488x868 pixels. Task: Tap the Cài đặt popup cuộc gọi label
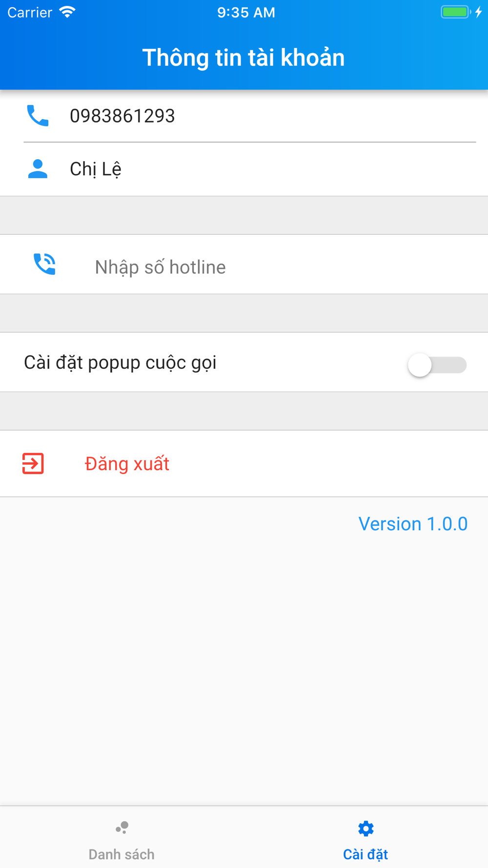point(120,363)
